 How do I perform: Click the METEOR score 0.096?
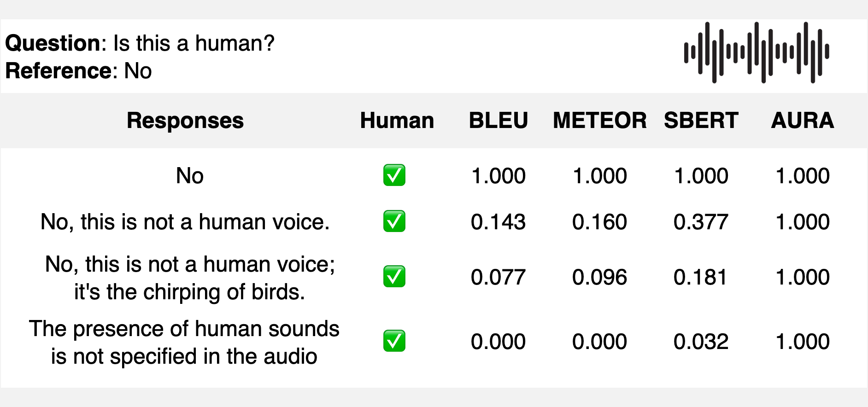pyautogui.click(x=599, y=277)
